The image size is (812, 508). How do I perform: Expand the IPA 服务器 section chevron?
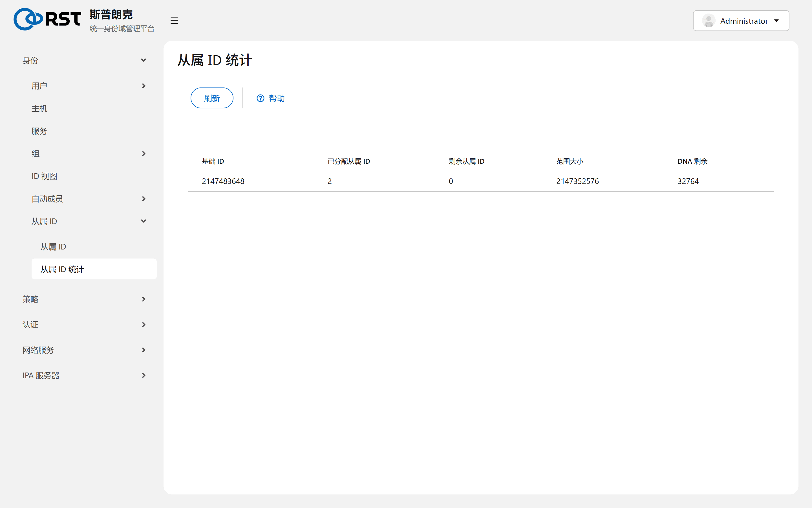tap(144, 375)
